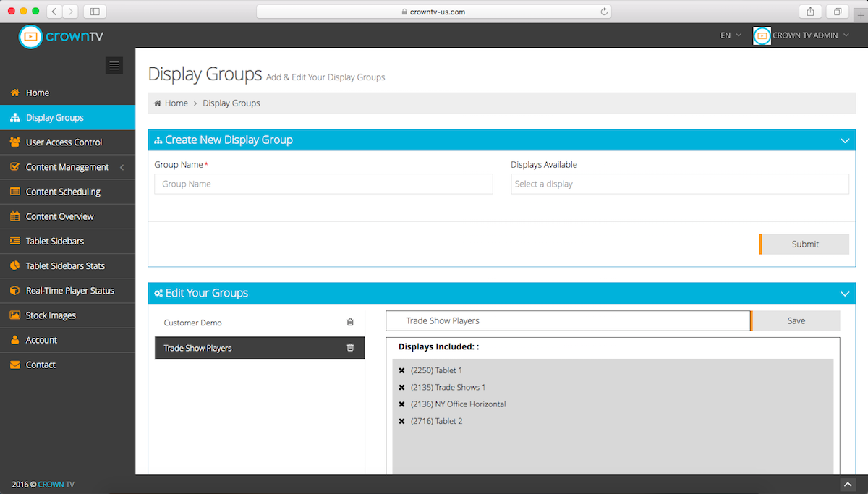Collapse the Create New Display Group panel

pos(844,140)
